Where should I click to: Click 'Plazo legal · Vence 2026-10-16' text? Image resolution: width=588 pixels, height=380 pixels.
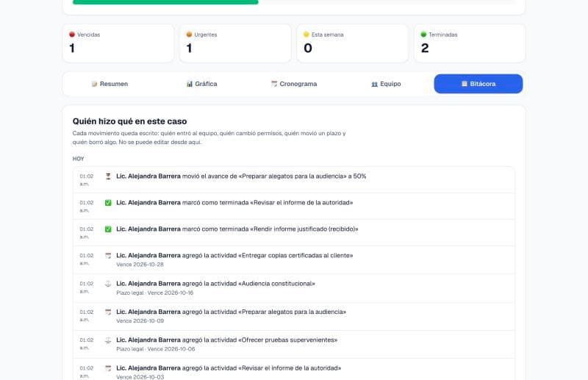155,293
